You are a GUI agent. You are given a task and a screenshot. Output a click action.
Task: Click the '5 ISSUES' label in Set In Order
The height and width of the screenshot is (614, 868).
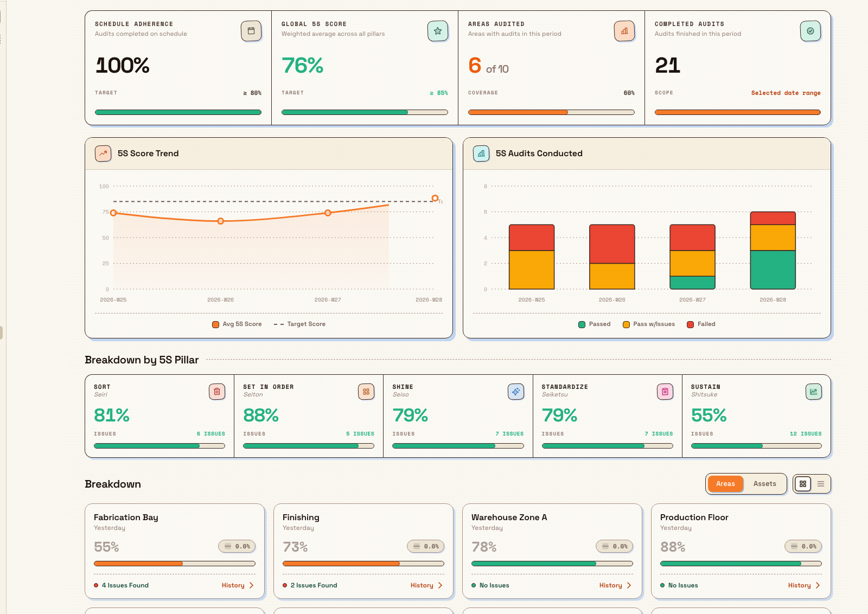(x=360, y=434)
